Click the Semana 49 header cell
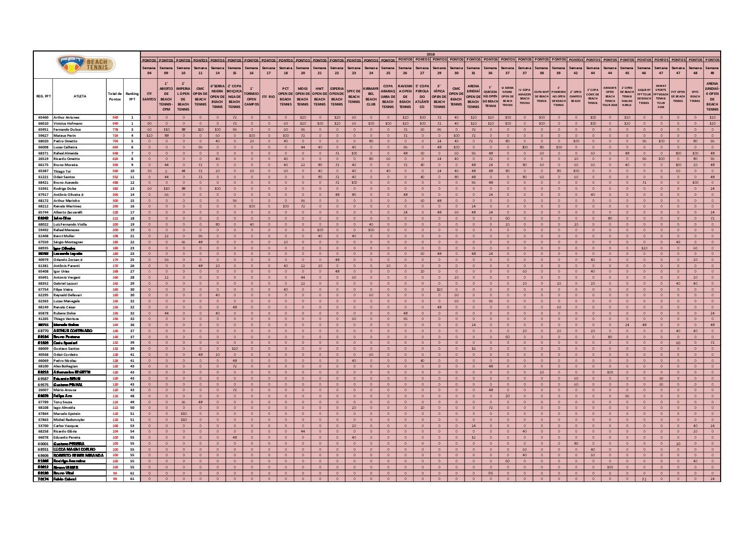 [712, 70]
